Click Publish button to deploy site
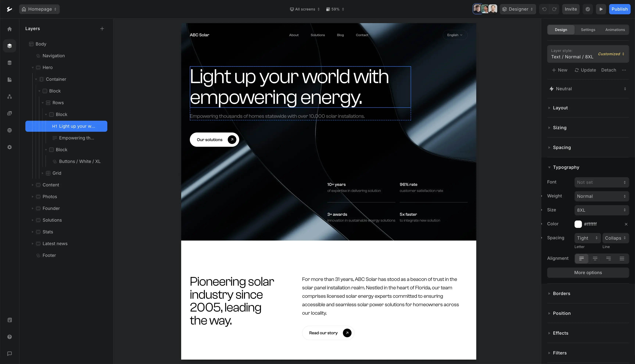The image size is (635, 364). point(620,9)
